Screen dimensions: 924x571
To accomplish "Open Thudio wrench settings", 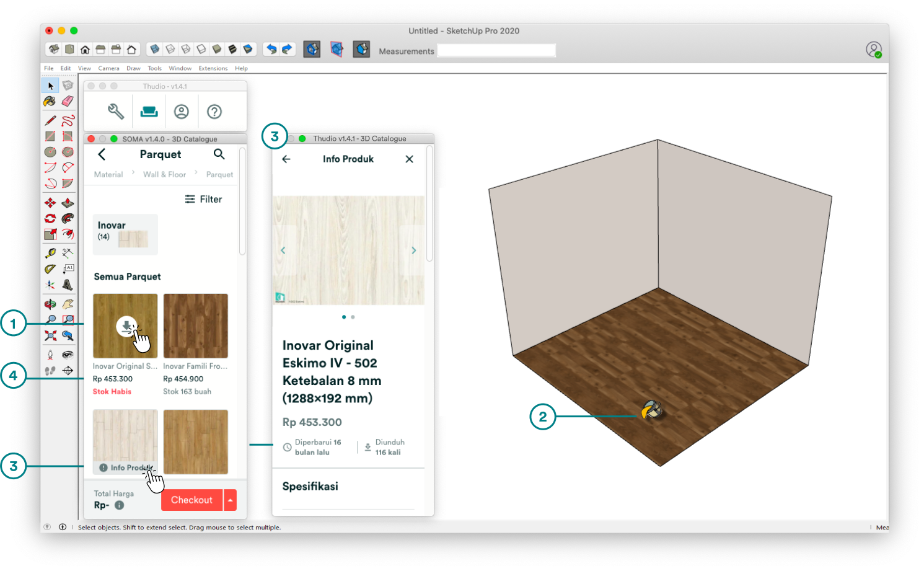I will pyautogui.click(x=116, y=112).
